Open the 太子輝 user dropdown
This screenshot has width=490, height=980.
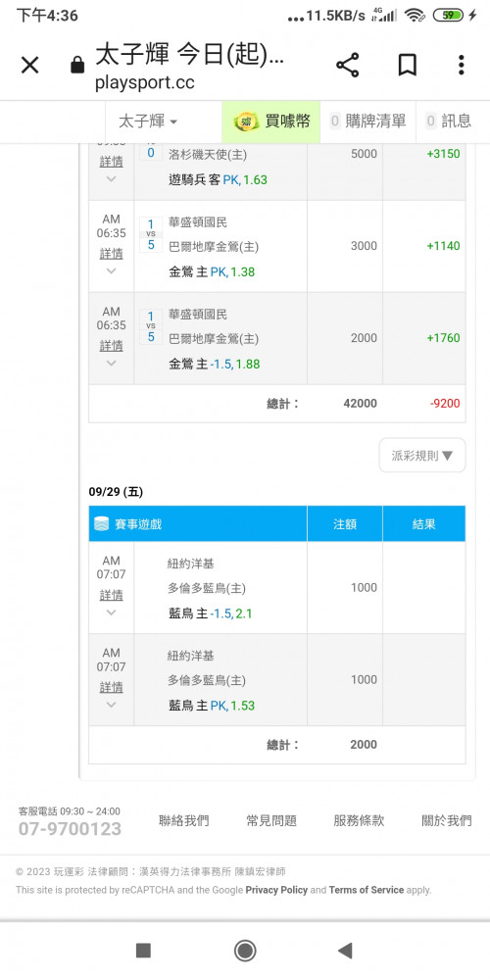(148, 122)
